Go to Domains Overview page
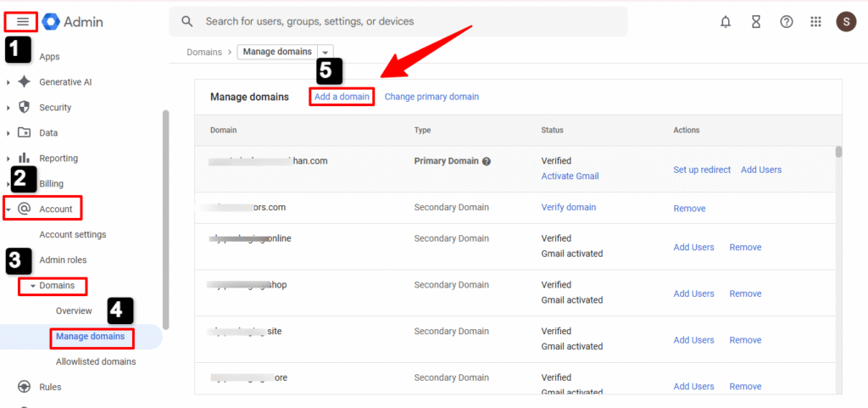 click(74, 310)
